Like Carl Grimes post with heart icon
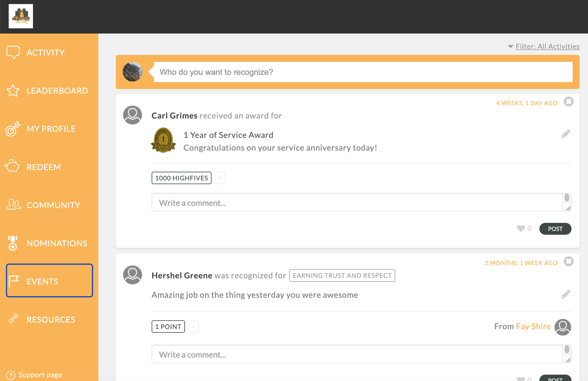The image size is (588, 381). 521,228
